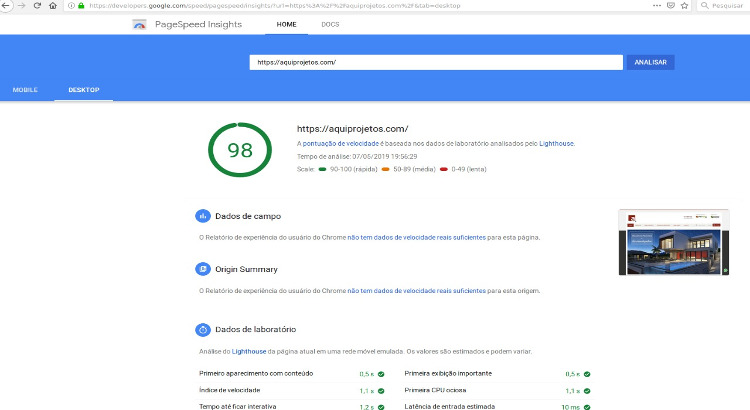
Task: Open the Dados de campo insufficient-data link
Action: (417, 237)
